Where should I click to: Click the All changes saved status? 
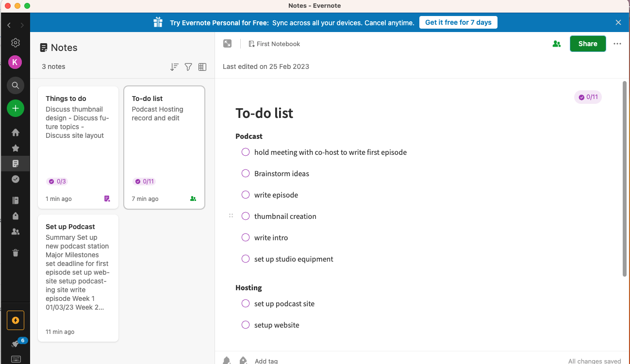point(595,361)
